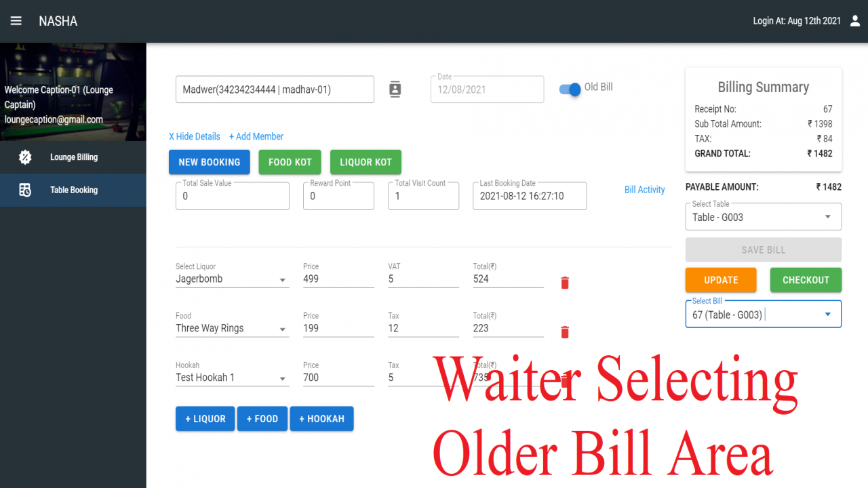Click the Test Hookah 1 Tax field

pos(423,378)
